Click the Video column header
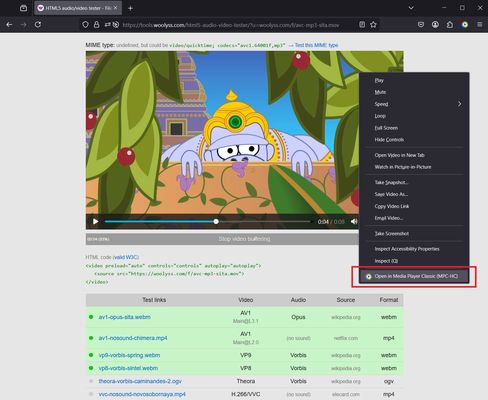This screenshot has height=400, width=488. point(246,300)
